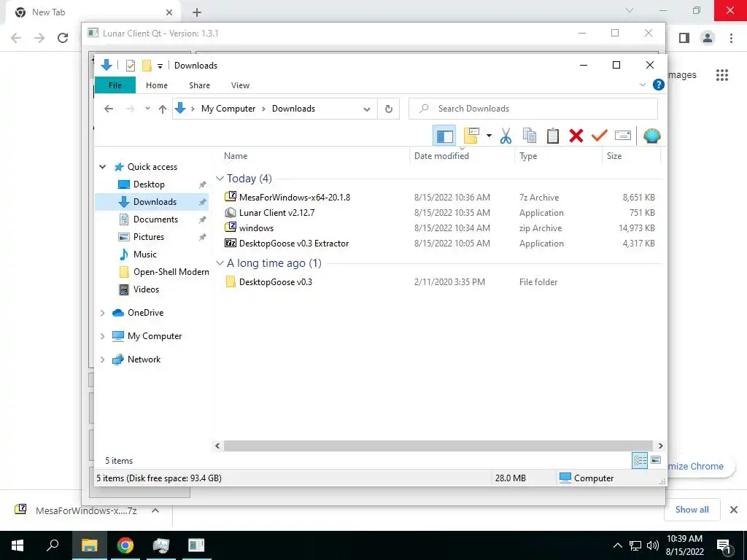Select the windows zip archive file
747x560 pixels.
pos(256,228)
